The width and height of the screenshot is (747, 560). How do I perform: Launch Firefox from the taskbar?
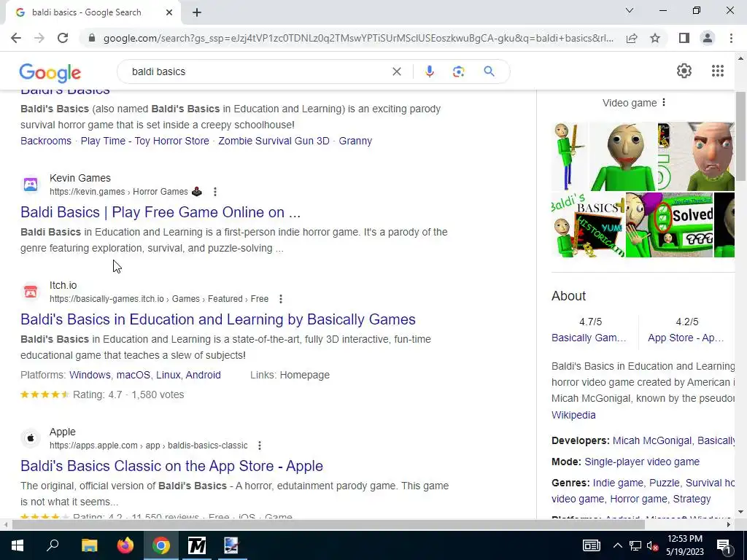[x=125, y=545]
